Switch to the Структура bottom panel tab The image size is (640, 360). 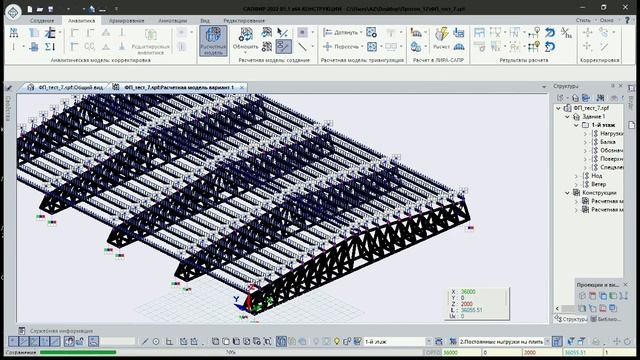point(571,319)
